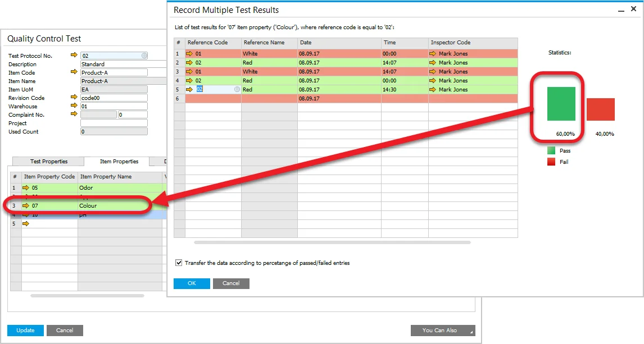The width and height of the screenshot is (644, 344).
Task: Click the Project input field
Action: coord(114,123)
